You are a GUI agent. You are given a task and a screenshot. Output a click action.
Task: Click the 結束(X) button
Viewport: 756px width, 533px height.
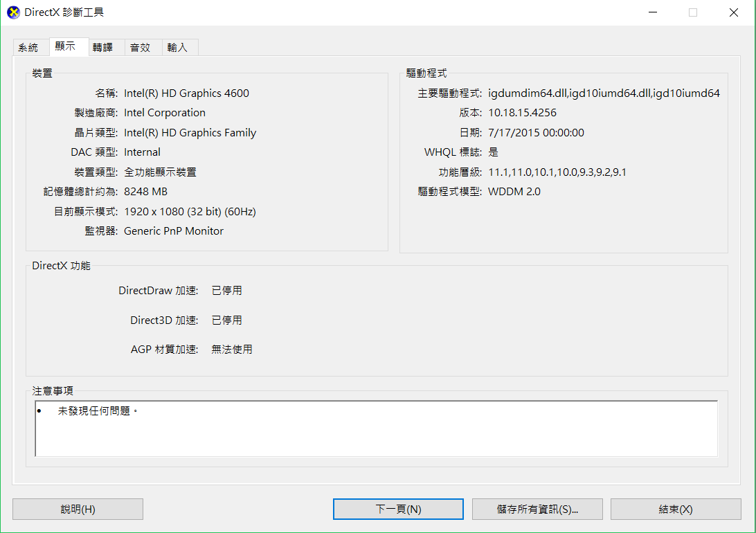tap(676, 509)
